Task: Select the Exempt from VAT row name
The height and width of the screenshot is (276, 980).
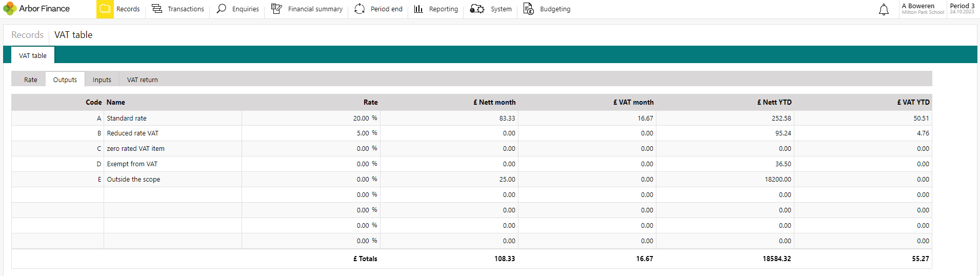Action: 132,164
